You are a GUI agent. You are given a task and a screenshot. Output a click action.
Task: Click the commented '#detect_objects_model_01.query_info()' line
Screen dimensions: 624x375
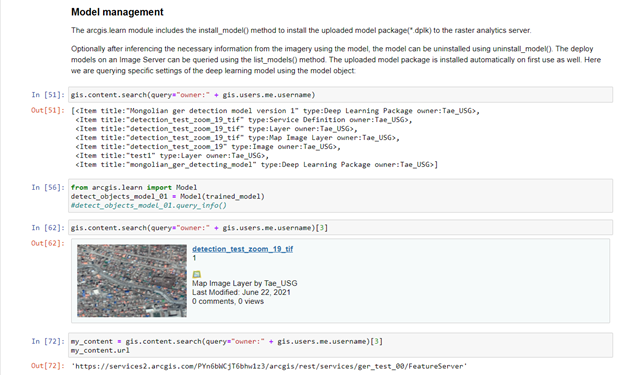[148, 205]
